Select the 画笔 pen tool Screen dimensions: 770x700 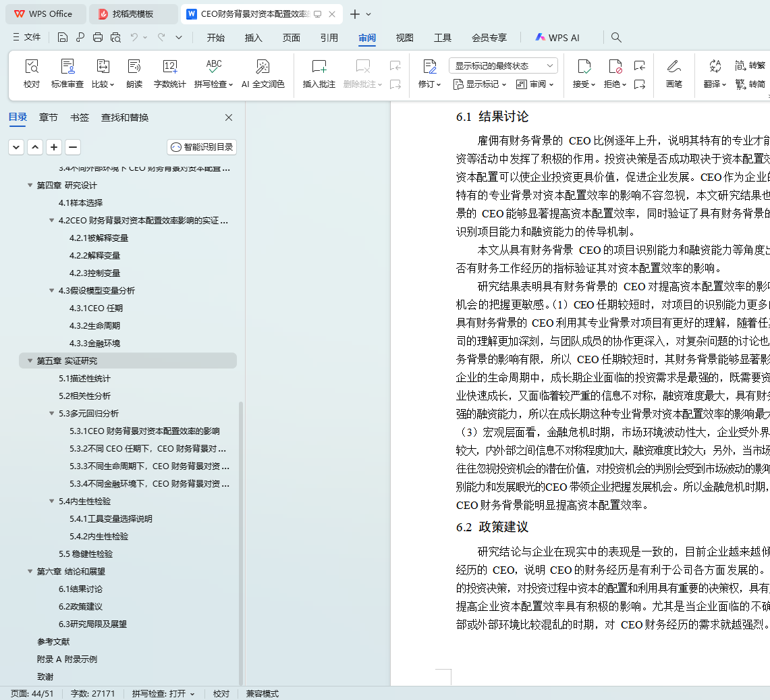point(673,74)
